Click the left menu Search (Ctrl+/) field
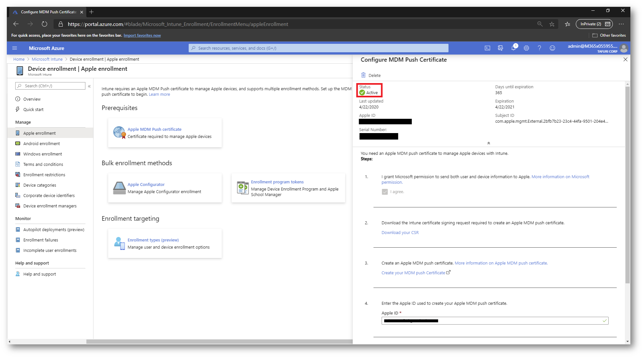 point(50,86)
